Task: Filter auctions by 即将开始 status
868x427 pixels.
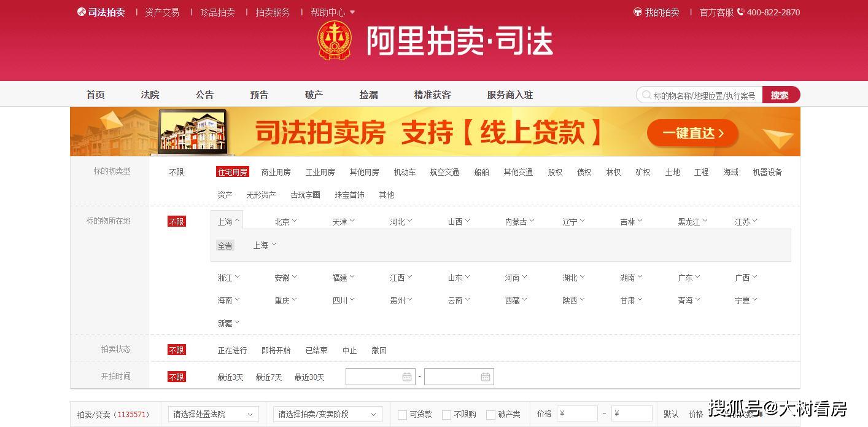Action: [276, 350]
